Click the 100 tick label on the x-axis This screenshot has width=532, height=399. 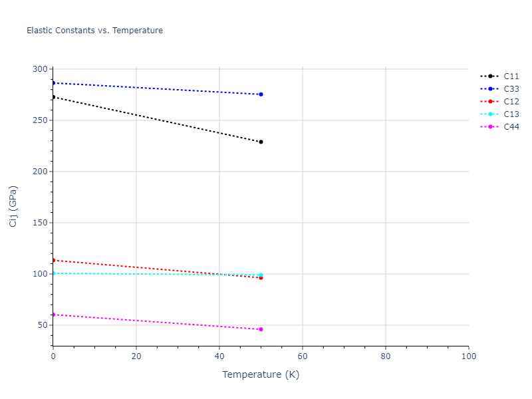coord(468,357)
